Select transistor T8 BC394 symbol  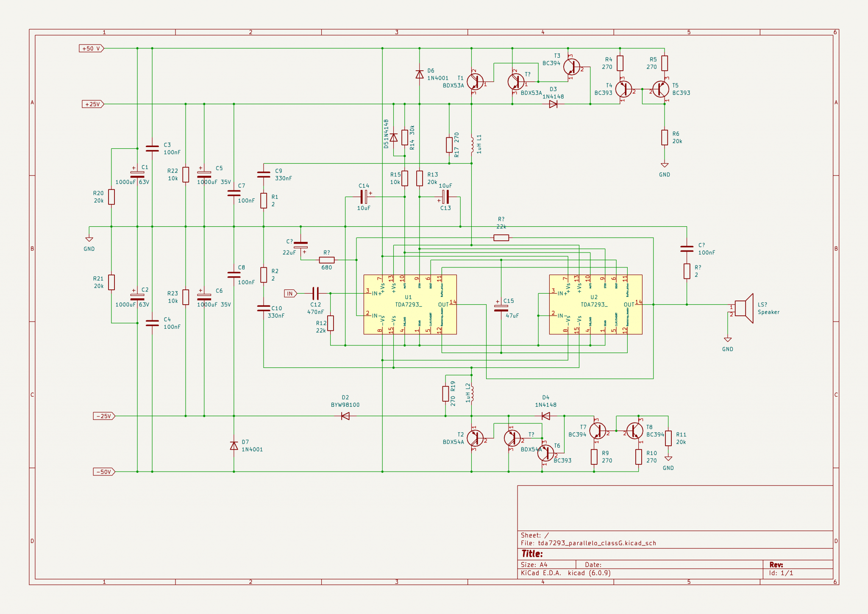(x=635, y=431)
